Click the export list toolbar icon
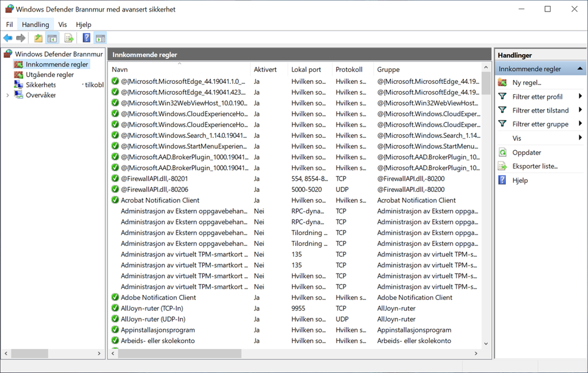This screenshot has height=373, width=588. pyautogui.click(x=68, y=38)
